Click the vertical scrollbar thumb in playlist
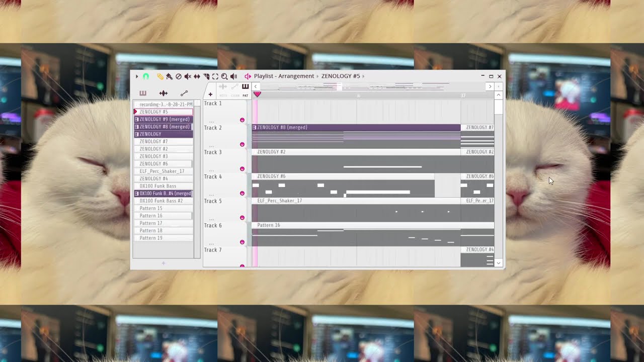The image size is (644, 362). point(499,107)
